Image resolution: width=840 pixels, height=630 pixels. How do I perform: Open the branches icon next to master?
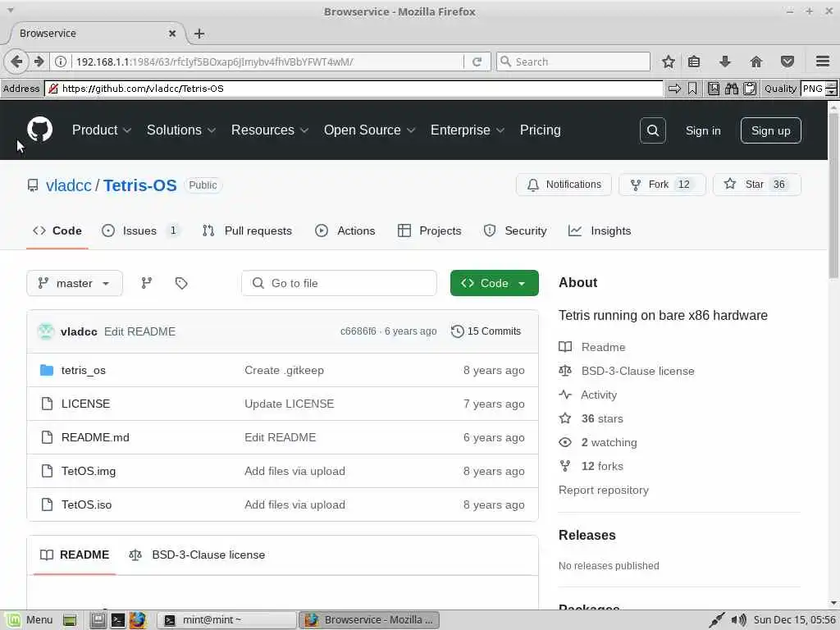[146, 283]
